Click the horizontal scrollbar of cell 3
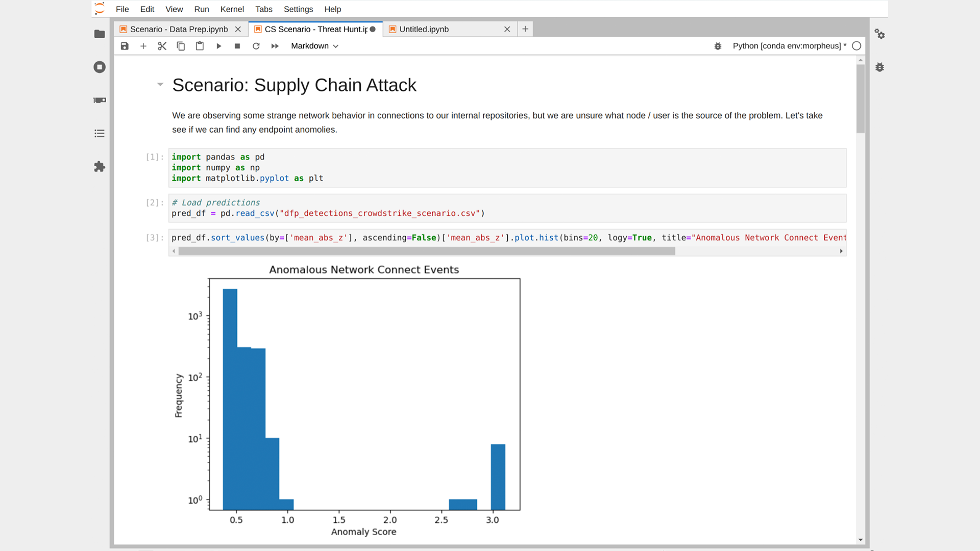 (426, 251)
